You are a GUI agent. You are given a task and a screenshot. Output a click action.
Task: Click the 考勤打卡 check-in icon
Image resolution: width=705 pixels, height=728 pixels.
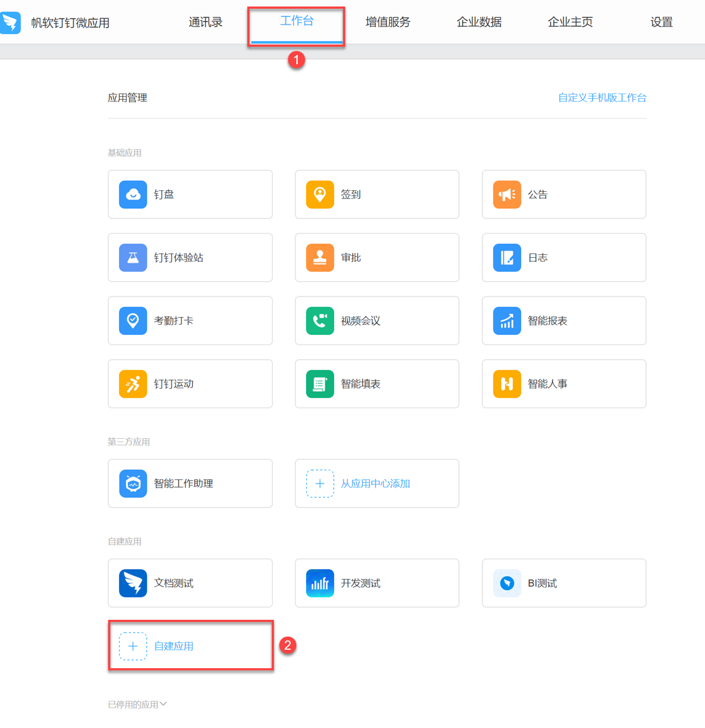(133, 321)
